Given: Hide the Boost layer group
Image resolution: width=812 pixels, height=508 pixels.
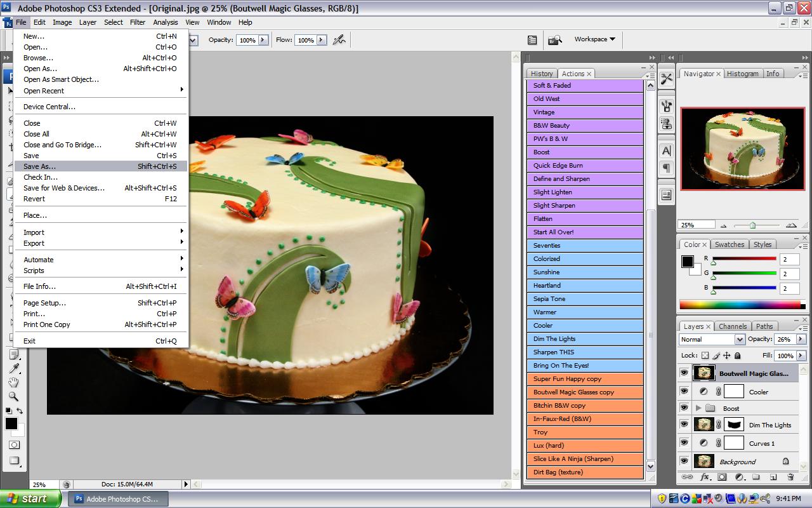Looking at the screenshot, I should point(684,408).
